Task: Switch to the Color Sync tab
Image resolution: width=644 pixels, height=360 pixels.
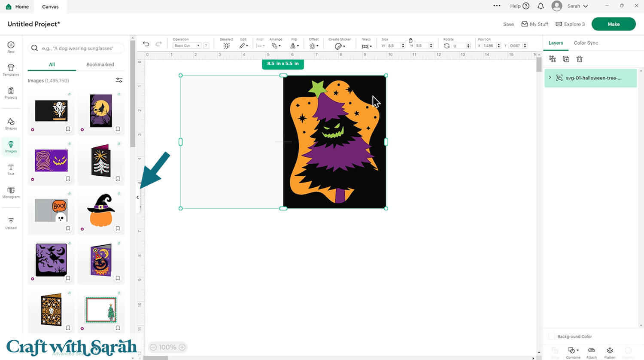Action: pyautogui.click(x=586, y=43)
